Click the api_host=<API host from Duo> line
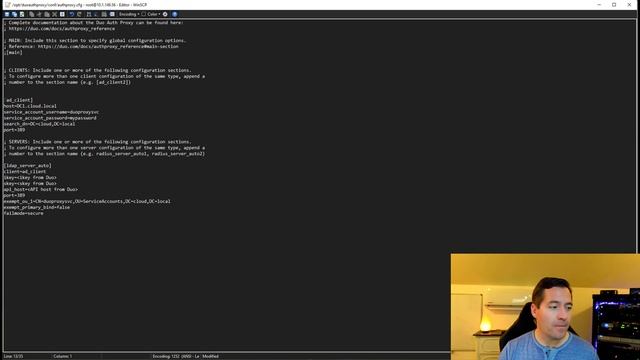Screen dimensions: 640x360 pos(41,189)
